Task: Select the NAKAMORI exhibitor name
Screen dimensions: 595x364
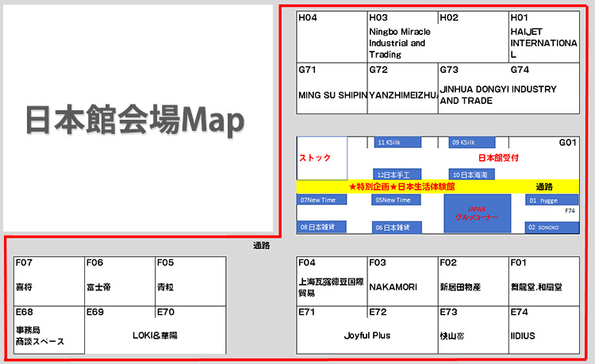Action: click(x=393, y=287)
